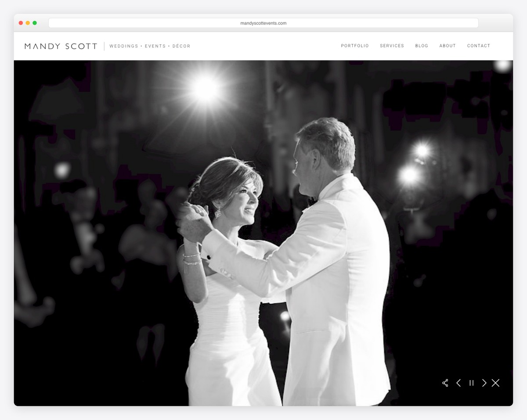Select the mandyscottevents.com URL text
527x420 pixels.
(x=263, y=23)
